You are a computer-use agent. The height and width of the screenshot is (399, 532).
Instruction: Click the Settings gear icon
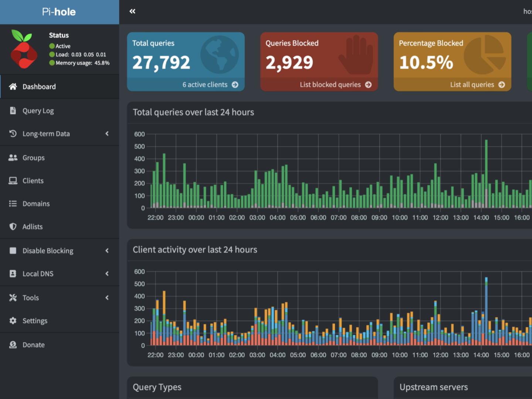[13, 321]
